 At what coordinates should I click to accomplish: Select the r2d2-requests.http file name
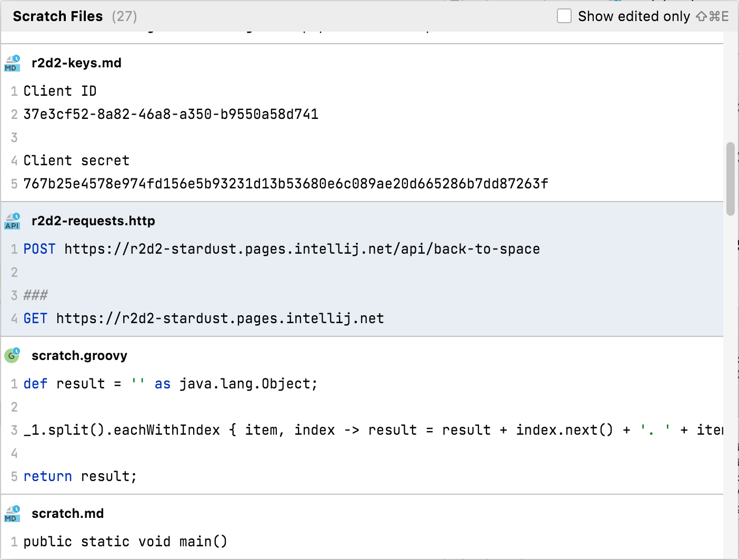click(x=93, y=221)
